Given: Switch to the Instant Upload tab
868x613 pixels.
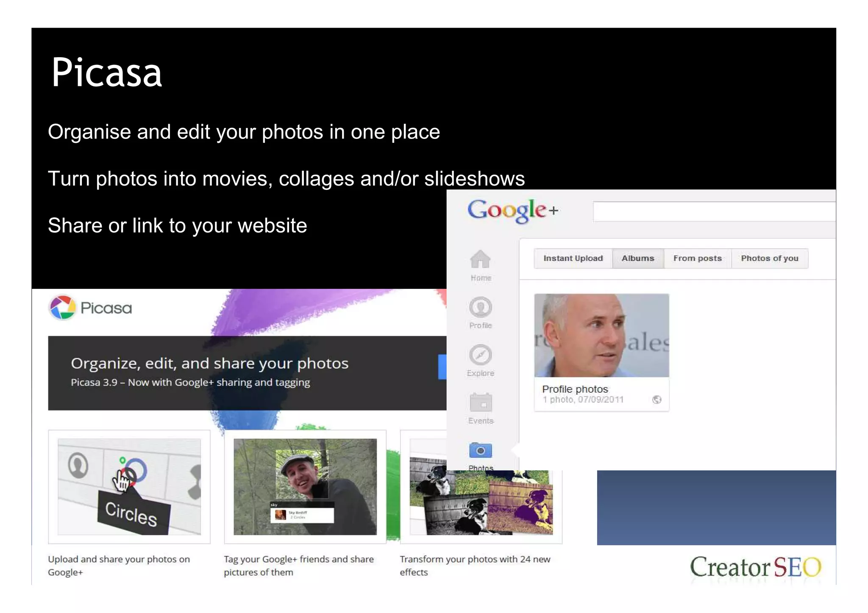Looking at the screenshot, I should tap(573, 258).
